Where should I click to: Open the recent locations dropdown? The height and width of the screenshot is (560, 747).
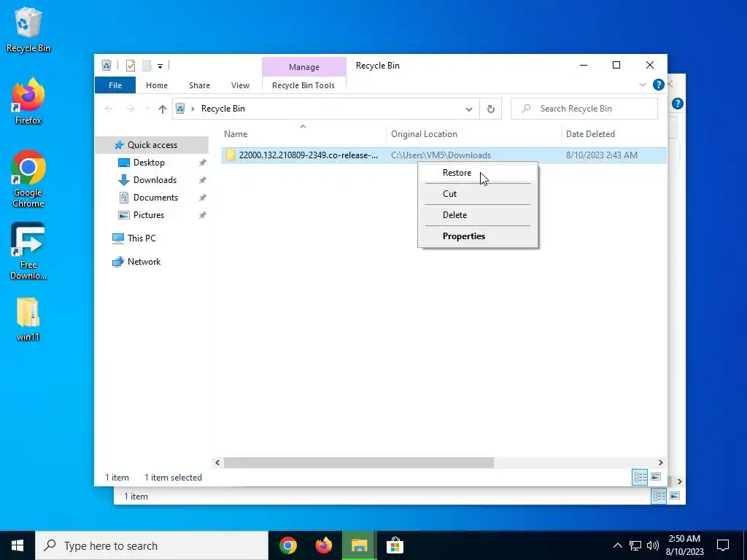(x=147, y=109)
